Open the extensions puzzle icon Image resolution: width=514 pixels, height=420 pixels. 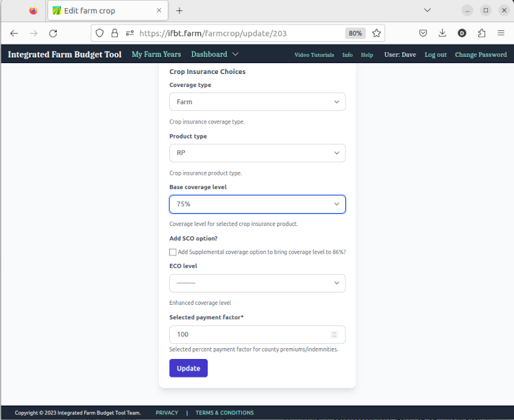[x=482, y=33]
